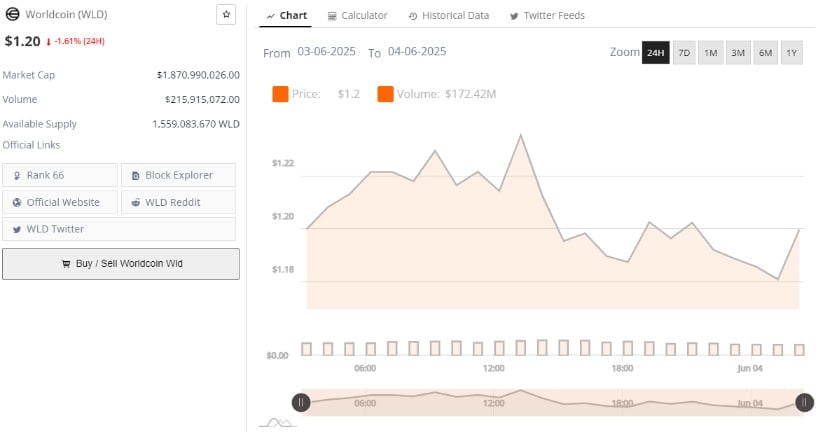Switch to the Calculator tab
The height and width of the screenshot is (432, 825).
point(357,16)
